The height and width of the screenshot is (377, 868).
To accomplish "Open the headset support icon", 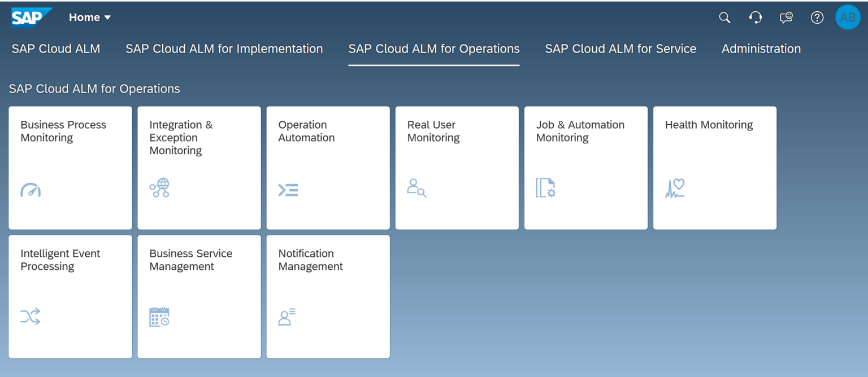I will [756, 17].
